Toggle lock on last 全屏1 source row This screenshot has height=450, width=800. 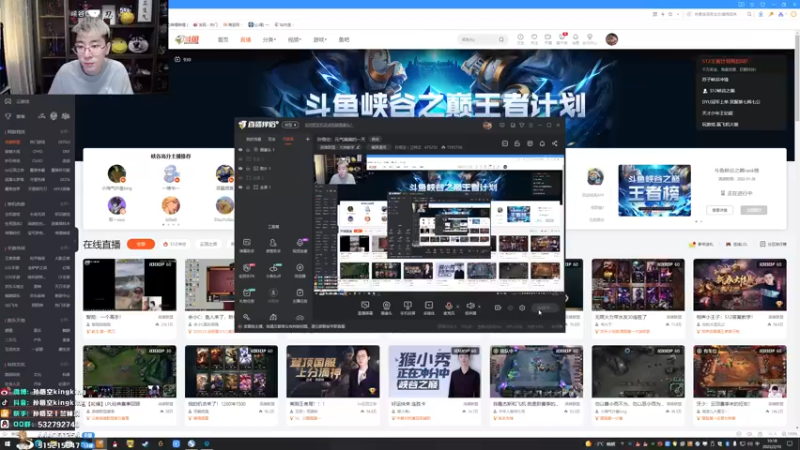click(248, 187)
